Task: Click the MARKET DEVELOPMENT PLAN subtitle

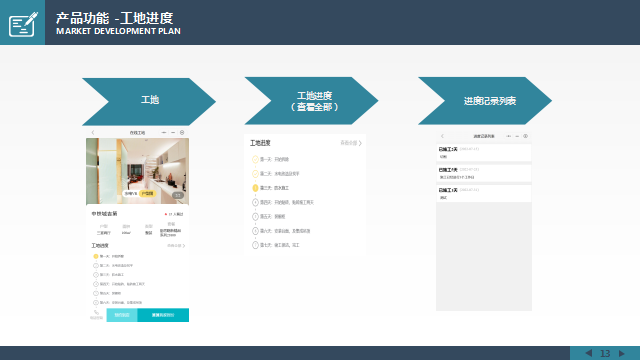Action: (118, 31)
